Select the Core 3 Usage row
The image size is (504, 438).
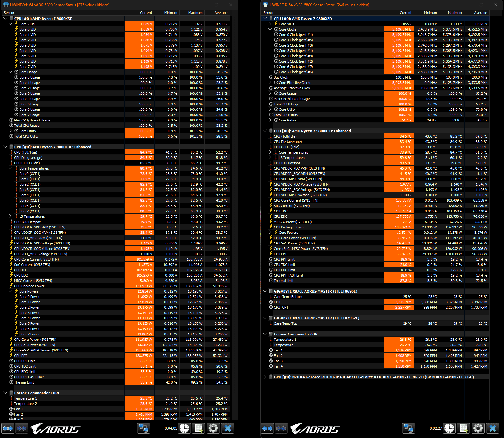pyautogui.click(x=116, y=93)
